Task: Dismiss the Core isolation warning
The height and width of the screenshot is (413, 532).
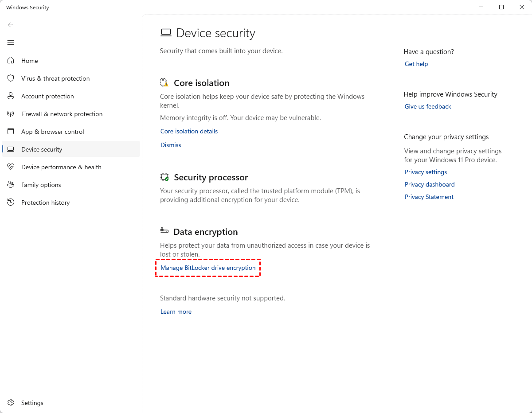Action: (x=171, y=145)
